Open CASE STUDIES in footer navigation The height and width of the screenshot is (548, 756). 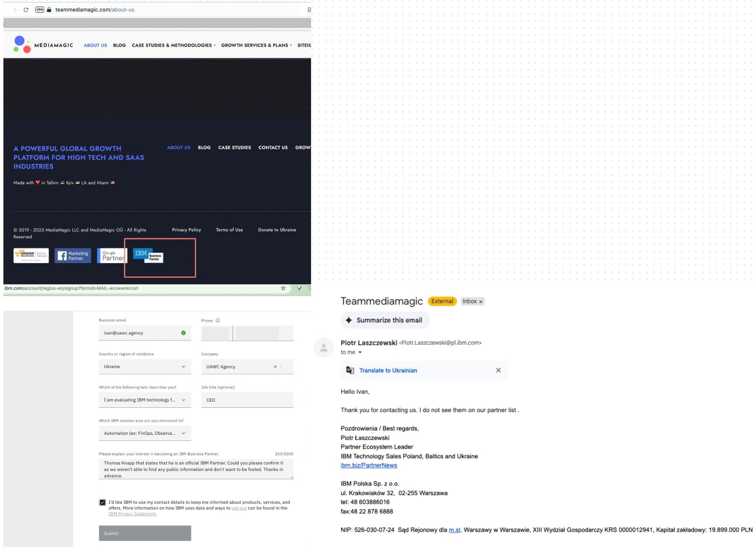click(x=235, y=147)
